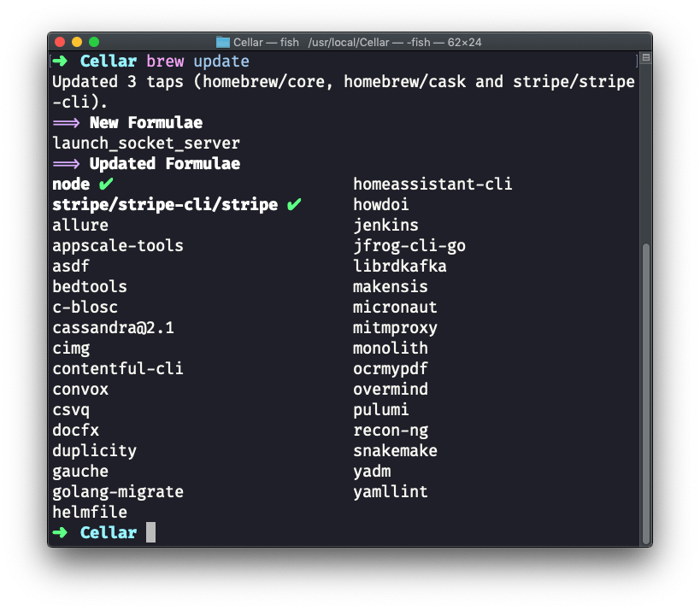The image size is (700, 610).
Task: Click the terminal scrollbar thumb
Action: pos(645,393)
